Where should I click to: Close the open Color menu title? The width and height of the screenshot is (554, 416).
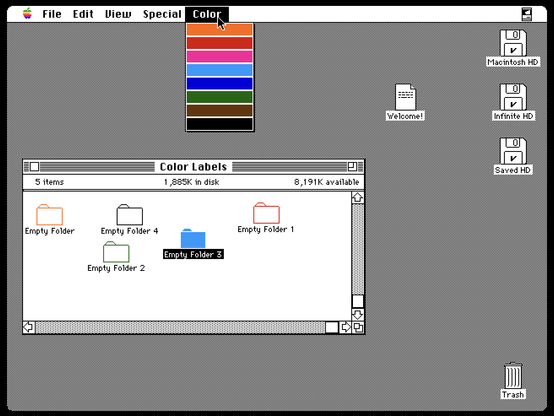pos(207,14)
